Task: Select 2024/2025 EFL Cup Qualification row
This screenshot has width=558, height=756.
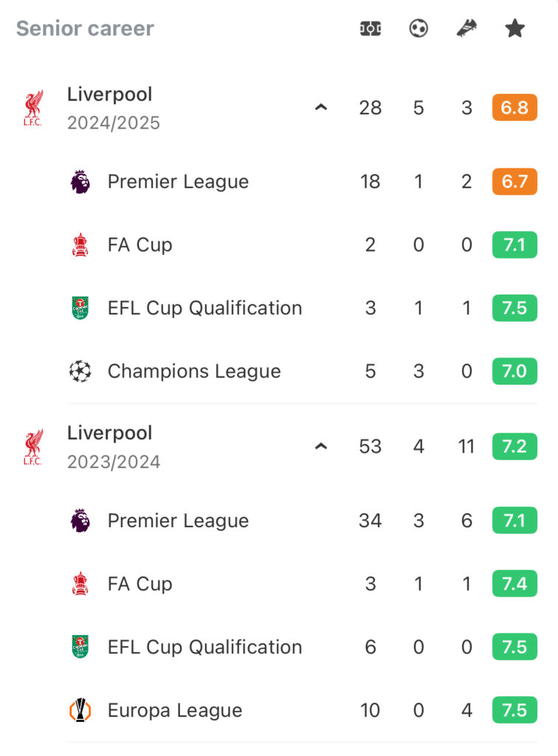Action: coord(303,308)
